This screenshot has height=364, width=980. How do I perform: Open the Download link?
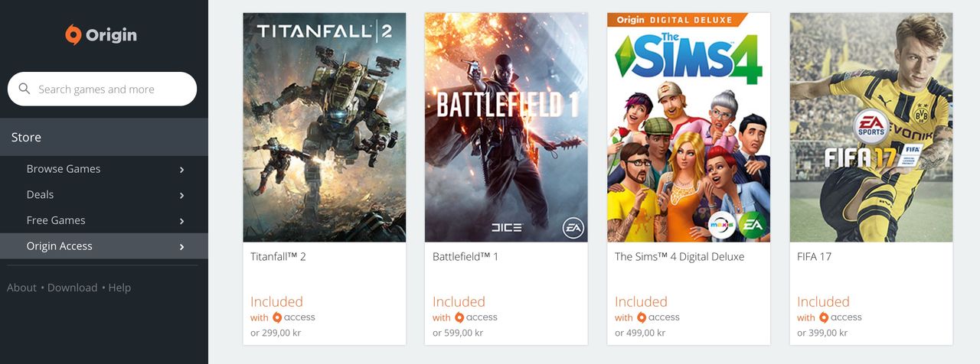(x=72, y=288)
